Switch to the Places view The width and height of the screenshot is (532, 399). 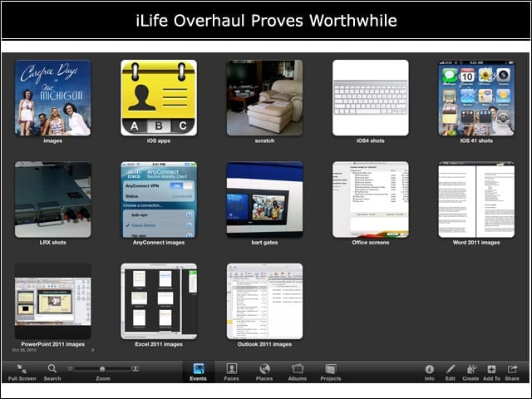[x=264, y=372]
